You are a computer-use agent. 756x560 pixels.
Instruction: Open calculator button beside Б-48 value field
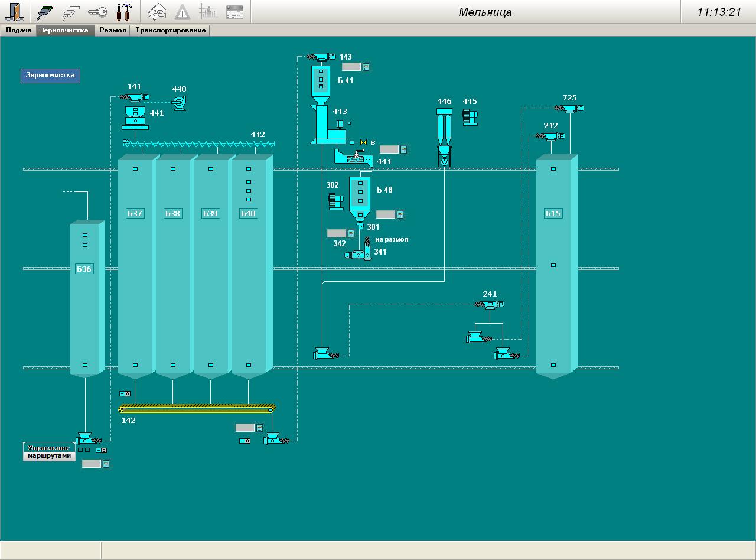point(400,214)
